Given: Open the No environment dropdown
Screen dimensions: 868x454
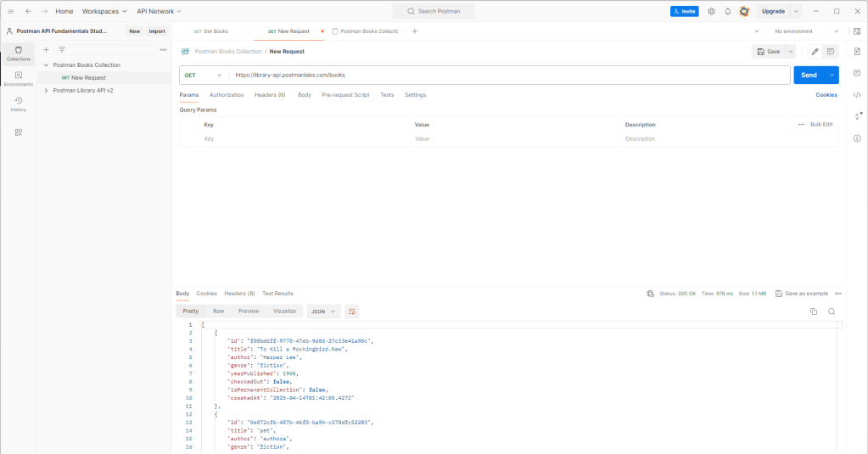Looking at the screenshot, I should pos(804,31).
